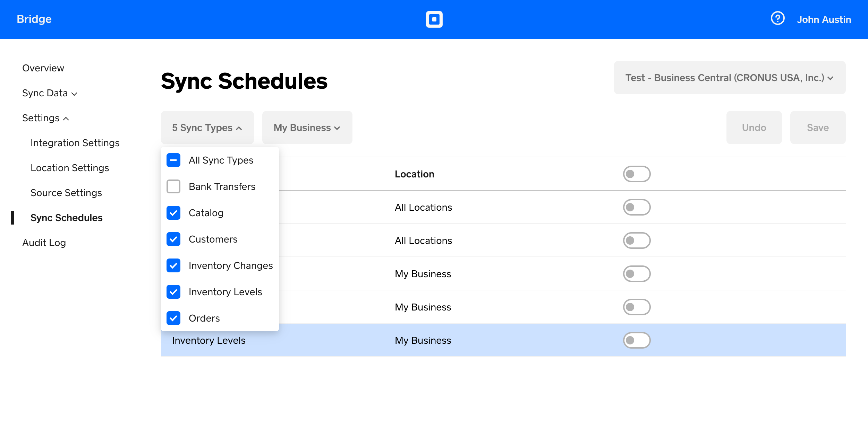Open John Austin user menu
This screenshot has height=429, width=868.
pos(824,19)
